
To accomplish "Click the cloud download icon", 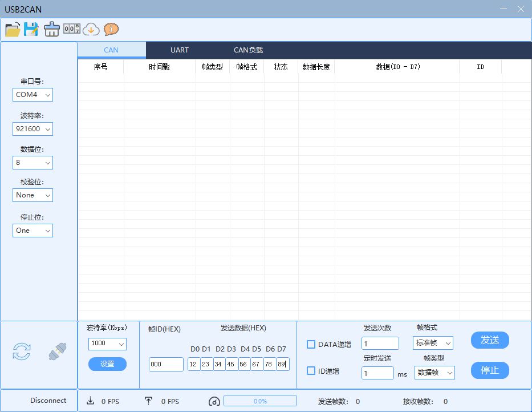I will tap(91, 29).
